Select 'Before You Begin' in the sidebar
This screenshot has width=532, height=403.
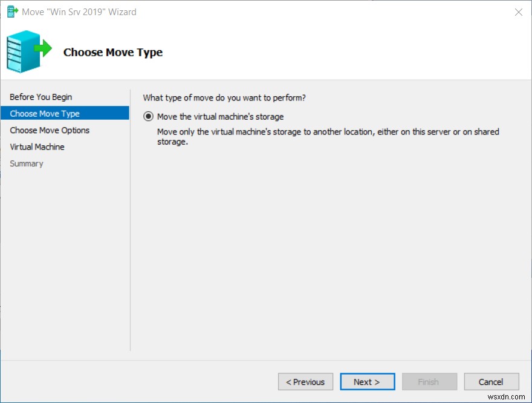pos(41,97)
